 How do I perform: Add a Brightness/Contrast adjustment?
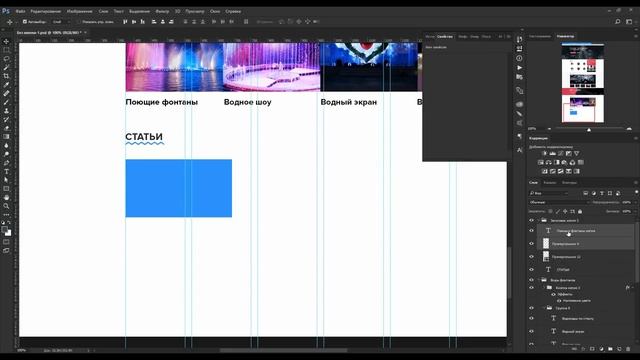click(544, 153)
